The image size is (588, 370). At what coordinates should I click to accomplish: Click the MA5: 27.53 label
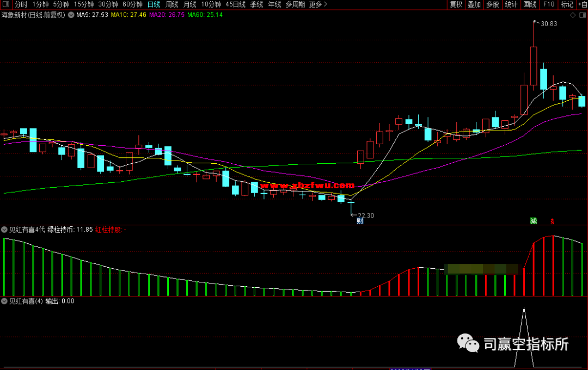pyautogui.click(x=92, y=15)
